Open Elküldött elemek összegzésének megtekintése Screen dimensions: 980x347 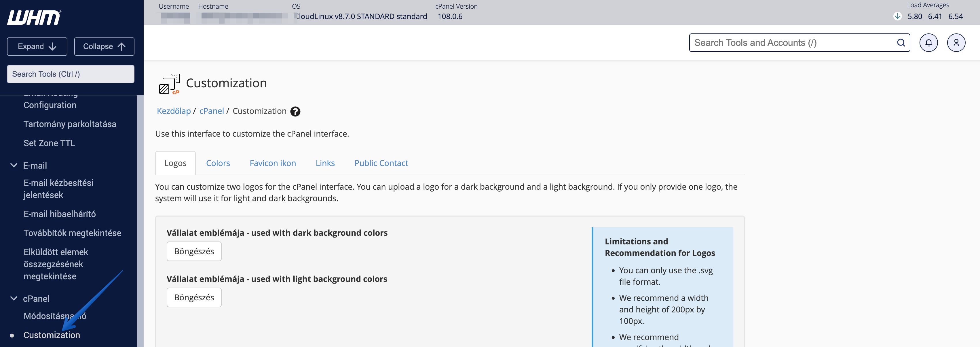[56, 264]
